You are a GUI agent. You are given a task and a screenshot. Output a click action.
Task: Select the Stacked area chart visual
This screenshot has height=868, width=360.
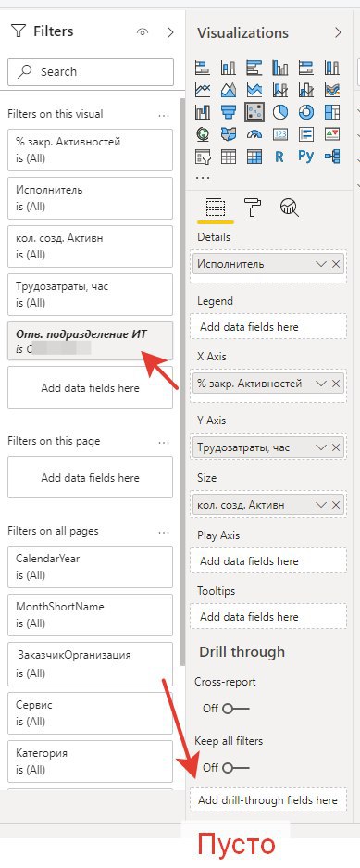tap(254, 90)
